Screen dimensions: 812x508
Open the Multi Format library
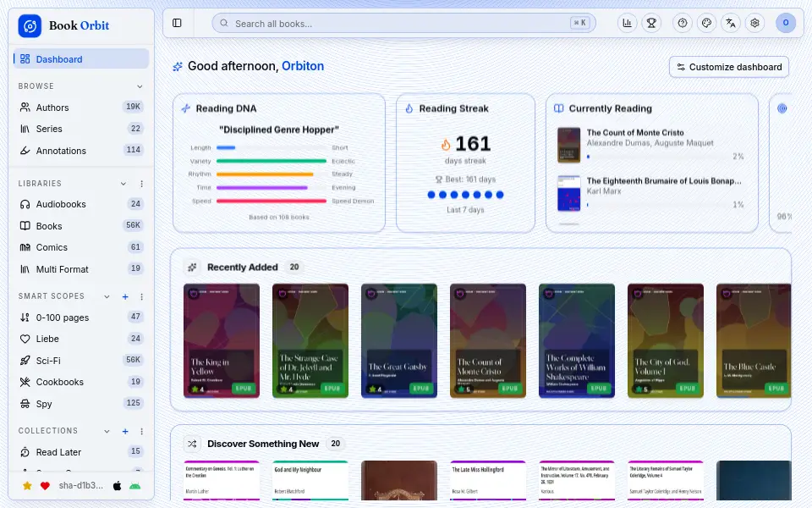[81, 269]
